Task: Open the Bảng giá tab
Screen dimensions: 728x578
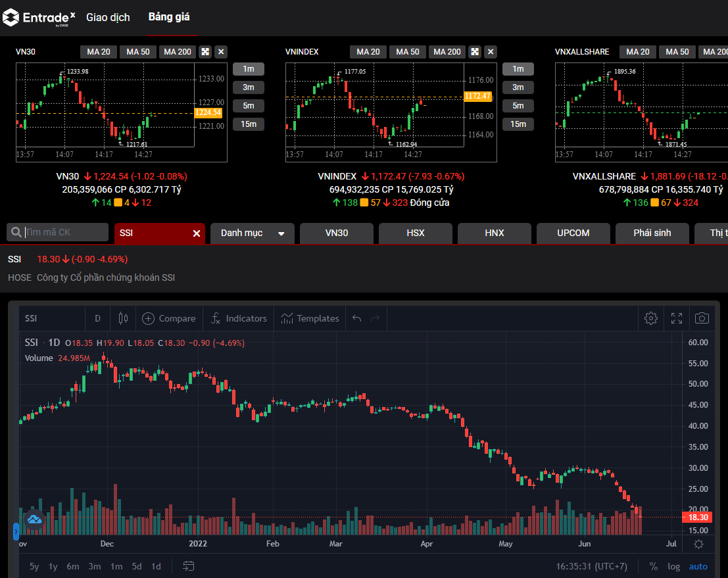Action: coord(169,17)
